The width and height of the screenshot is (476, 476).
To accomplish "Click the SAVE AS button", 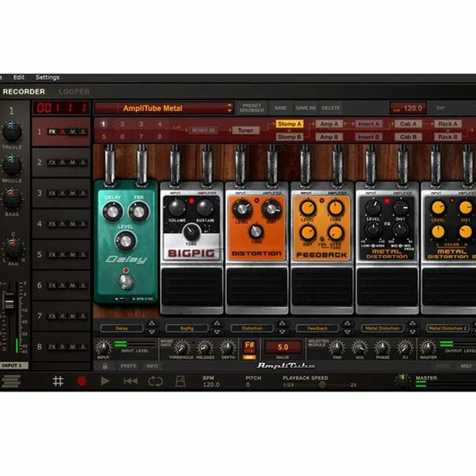I will [x=305, y=108].
